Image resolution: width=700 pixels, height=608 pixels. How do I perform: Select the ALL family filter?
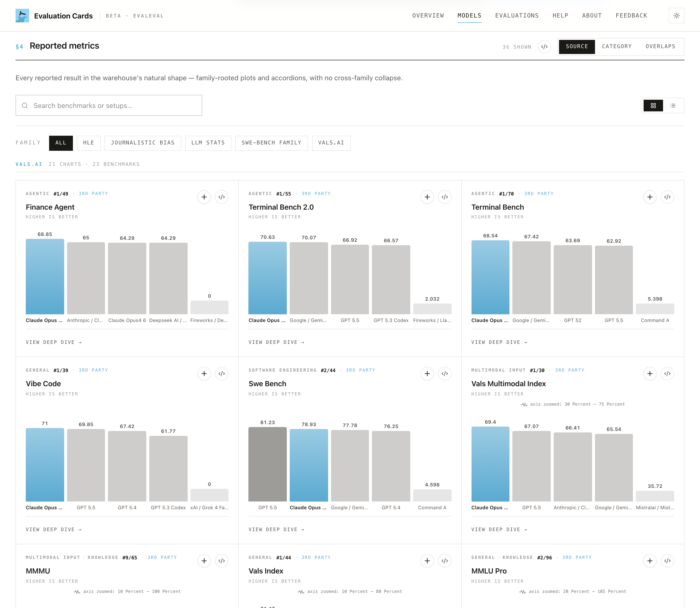(x=61, y=143)
